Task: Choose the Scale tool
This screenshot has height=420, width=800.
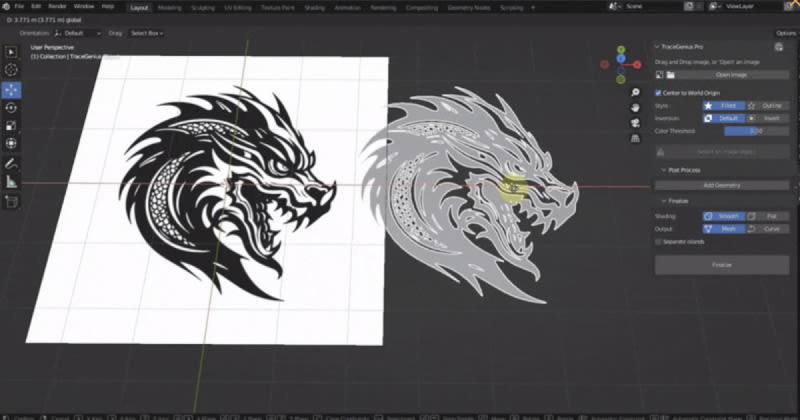Action: click(x=11, y=125)
